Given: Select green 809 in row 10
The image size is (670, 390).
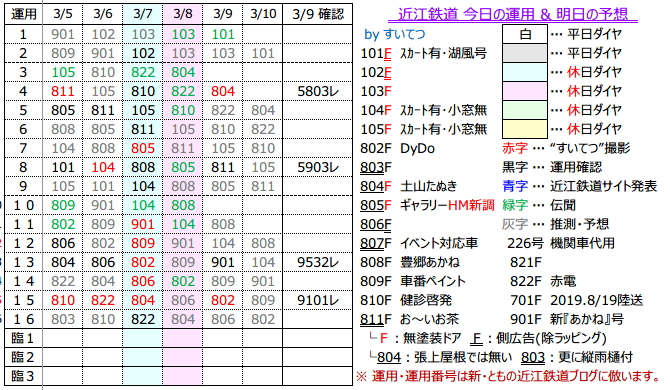Looking at the screenshot, I should click(63, 205).
